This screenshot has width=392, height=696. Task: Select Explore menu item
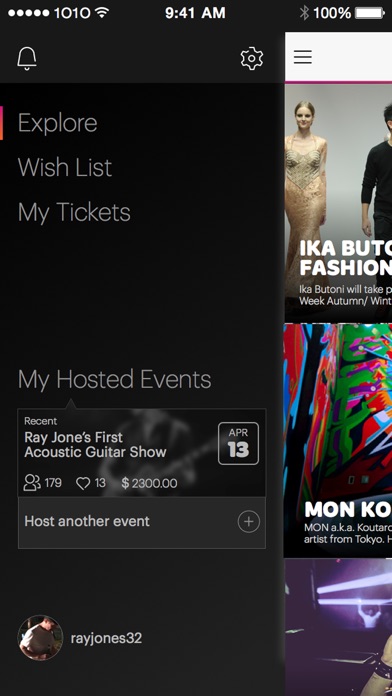(57, 123)
